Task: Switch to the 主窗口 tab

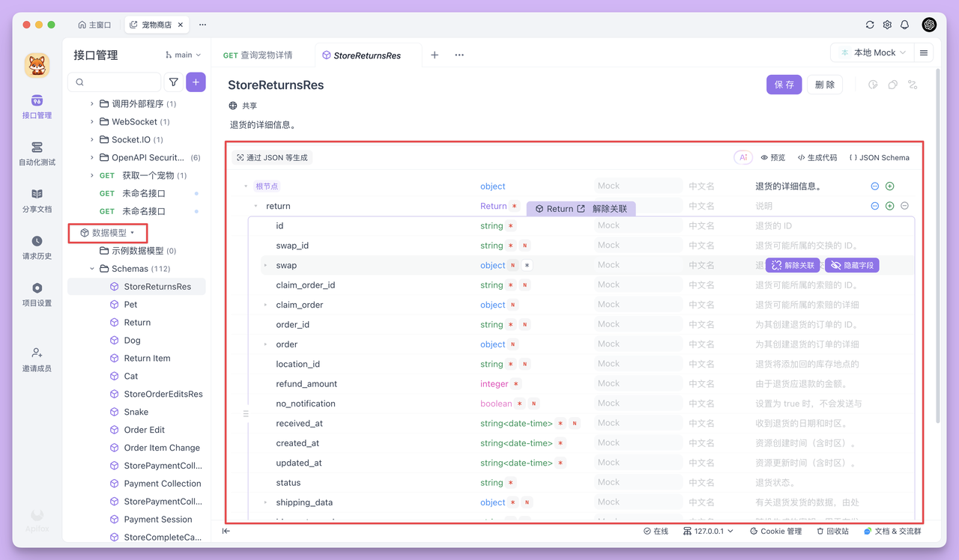Action: pyautogui.click(x=94, y=25)
